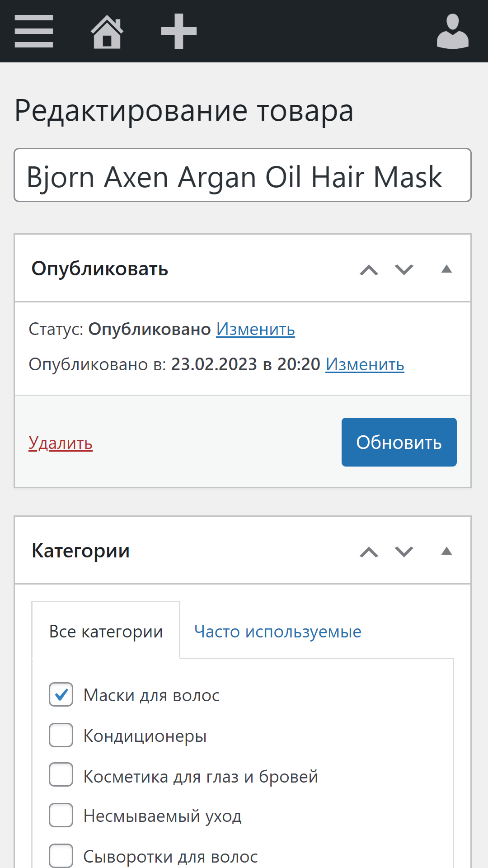Image resolution: width=488 pixels, height=868 pixels.
Task: Switch to Часто используемые tab
Action: tap(277, 632)
